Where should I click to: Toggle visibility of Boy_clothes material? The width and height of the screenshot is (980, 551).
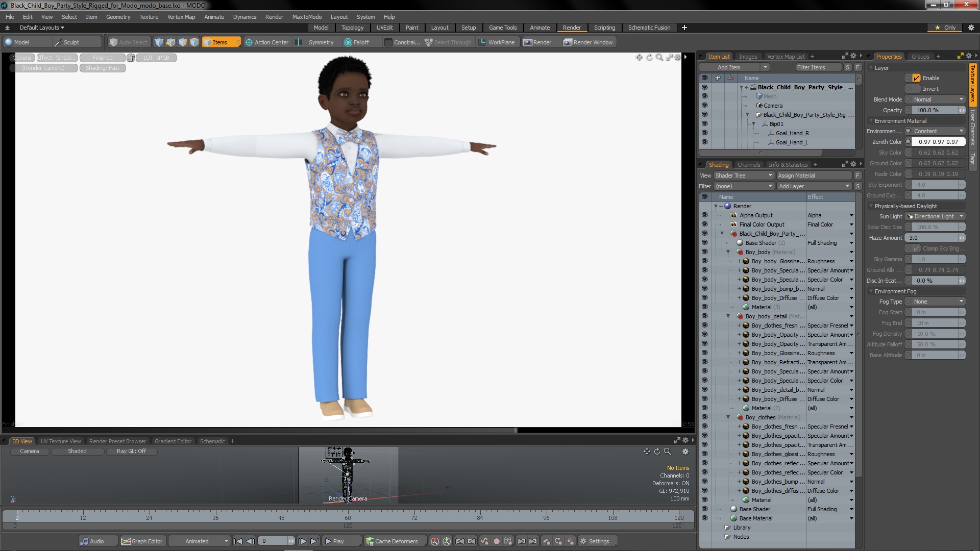click(704, 417)
